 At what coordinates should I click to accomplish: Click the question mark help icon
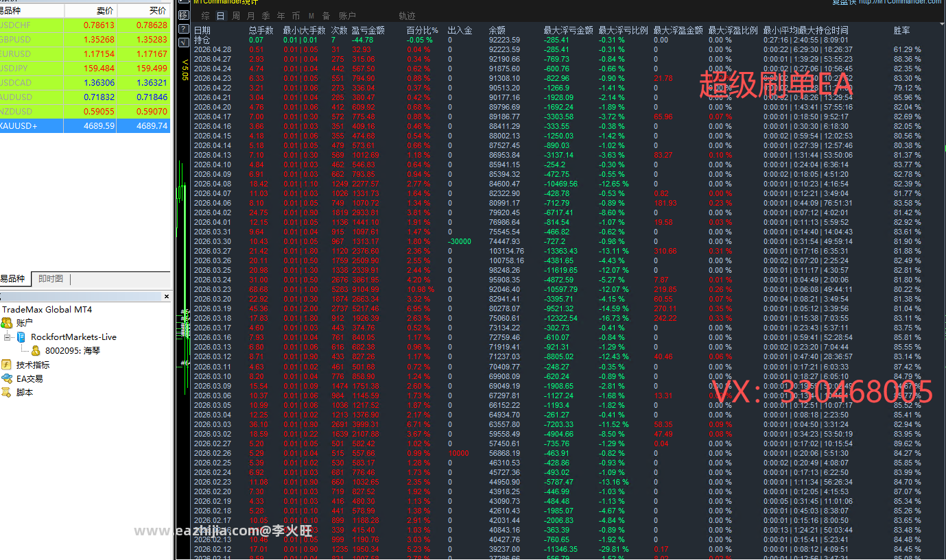(x=183, y=29)
